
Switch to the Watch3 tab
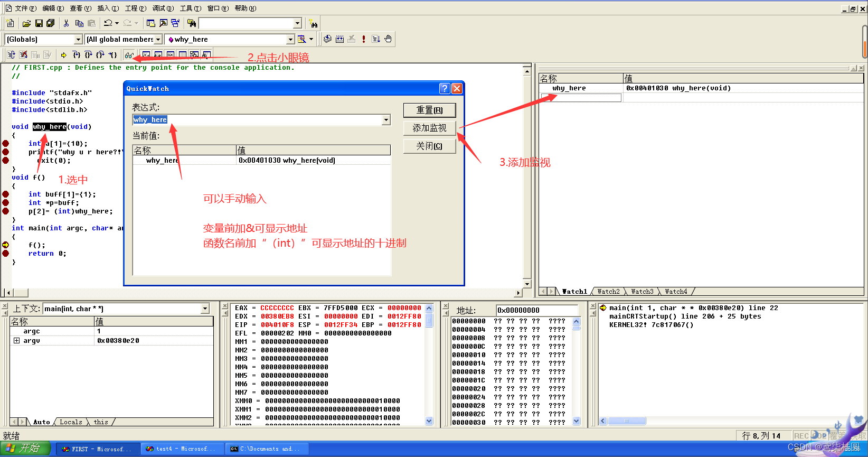point(642,292)
